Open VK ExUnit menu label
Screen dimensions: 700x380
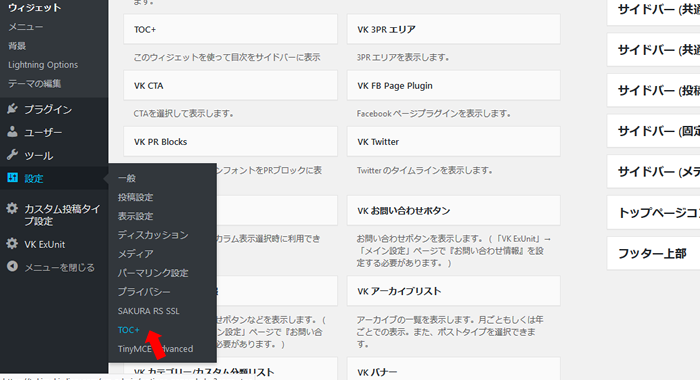coord(45,245)
